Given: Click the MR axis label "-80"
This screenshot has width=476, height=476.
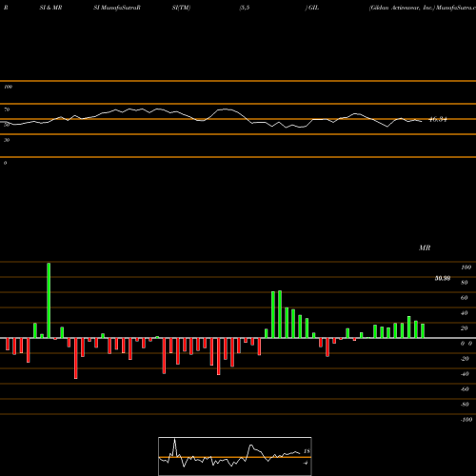Looking at the screenshot, I should click(465, 405).
